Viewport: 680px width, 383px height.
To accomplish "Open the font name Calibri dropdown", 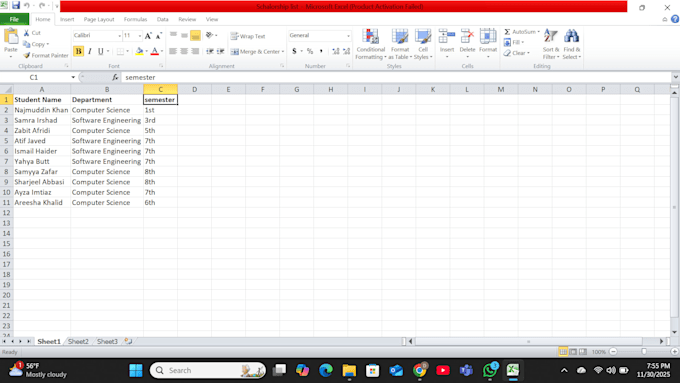I will [119, 36].
